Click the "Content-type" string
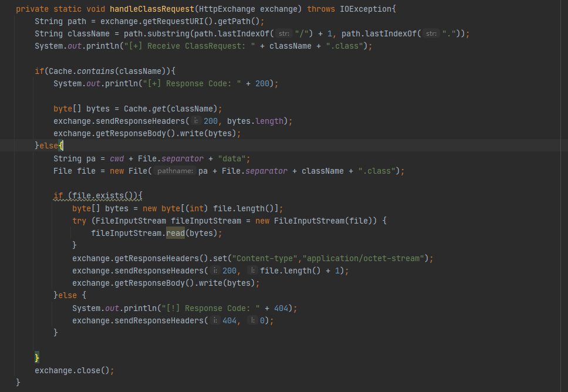 click(x=265, y=259)
